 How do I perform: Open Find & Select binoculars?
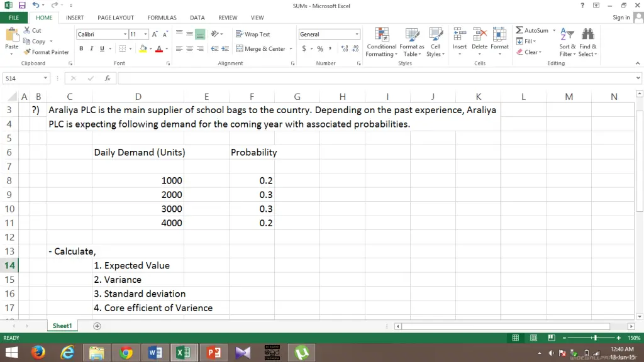pyautogui.click(x=588, y=42)
